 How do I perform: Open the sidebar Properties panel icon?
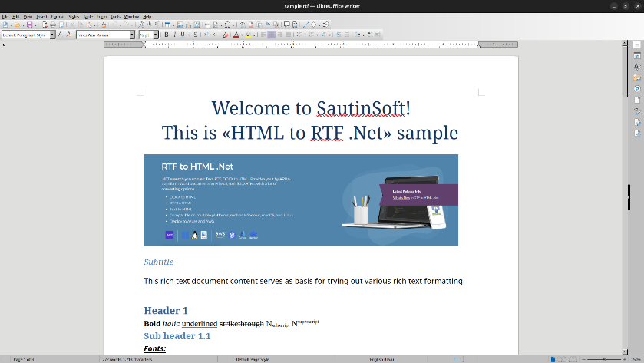coord(636,56)
